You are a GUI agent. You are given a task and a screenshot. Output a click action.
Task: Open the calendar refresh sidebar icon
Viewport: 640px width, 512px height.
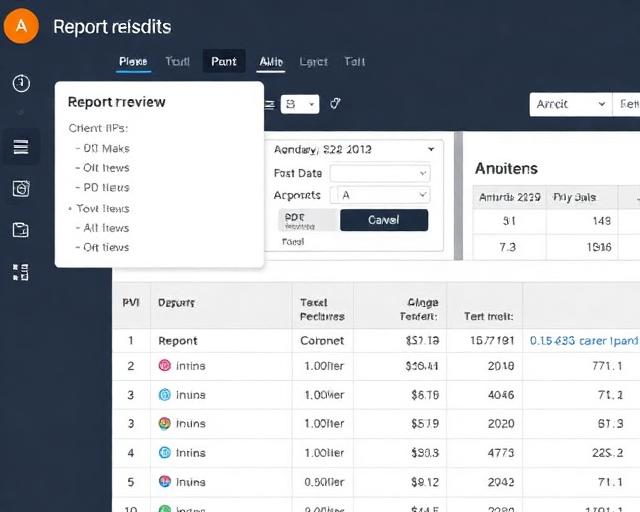point(21,189)
